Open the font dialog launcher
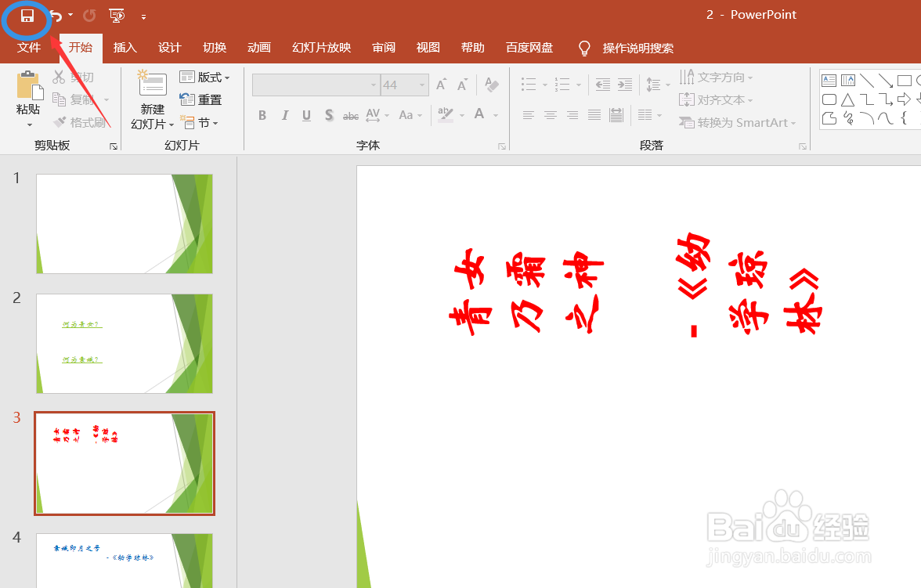 click(501, 146)
